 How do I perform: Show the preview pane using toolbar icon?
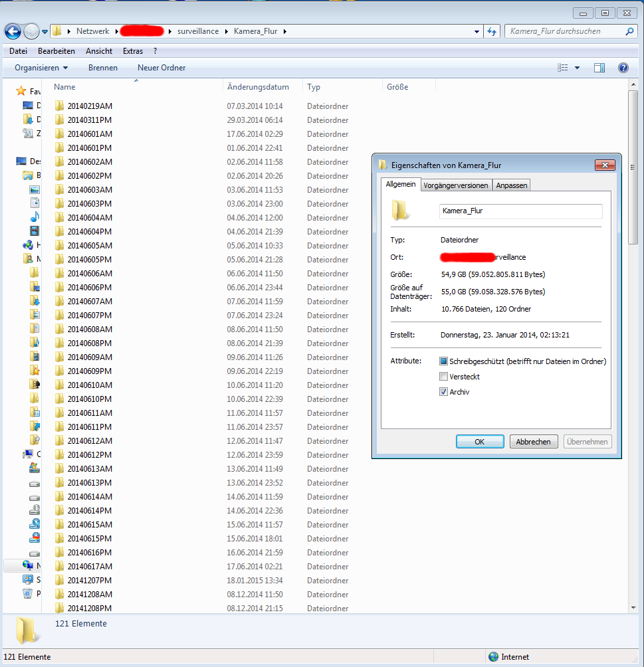pos(599,68)
